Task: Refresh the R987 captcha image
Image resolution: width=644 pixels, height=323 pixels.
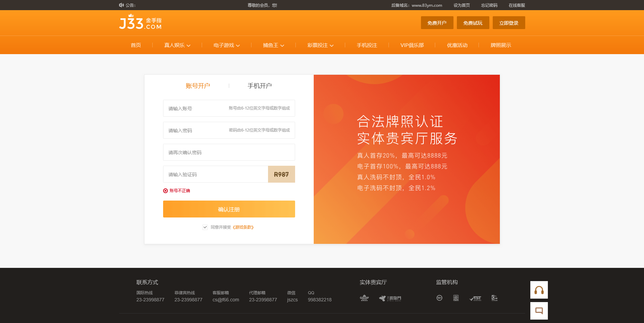Action: click(x=281, y=174)
